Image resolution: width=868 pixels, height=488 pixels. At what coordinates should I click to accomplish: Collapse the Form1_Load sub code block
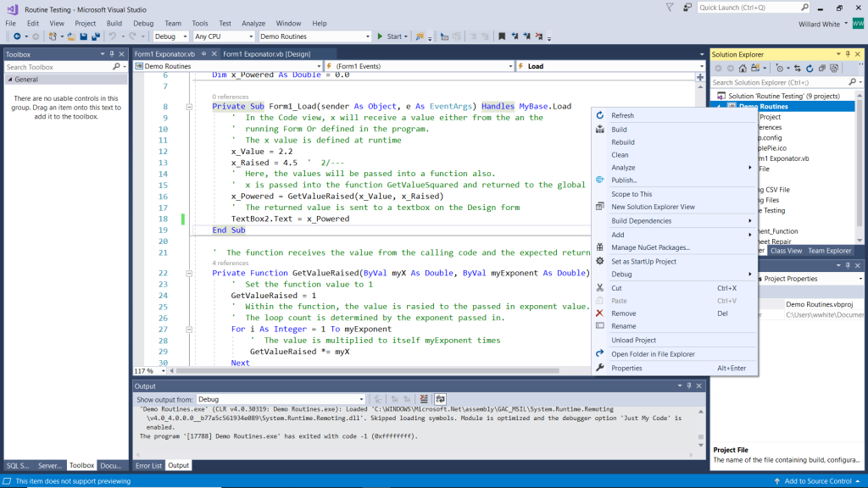188,107
